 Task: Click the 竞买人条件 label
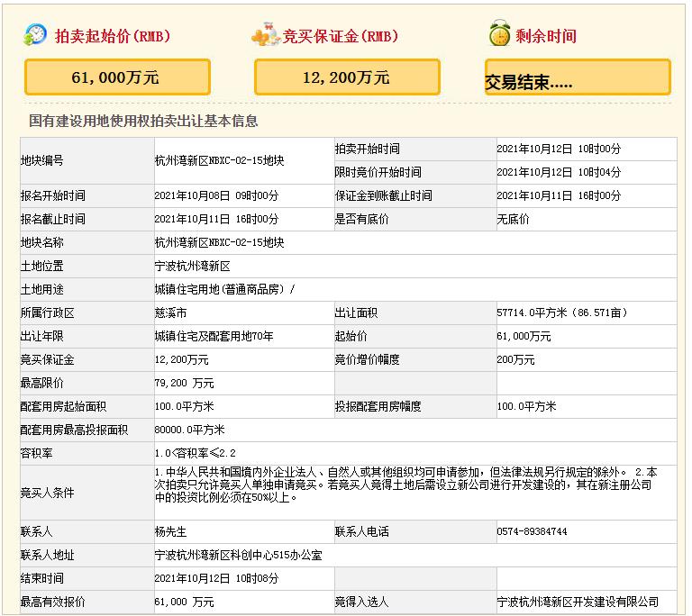point(48,493)
